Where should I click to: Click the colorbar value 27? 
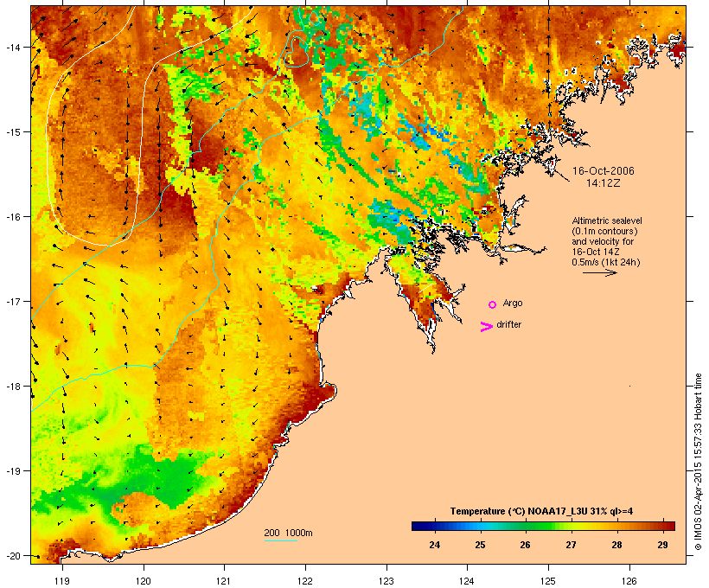[571, 545]
